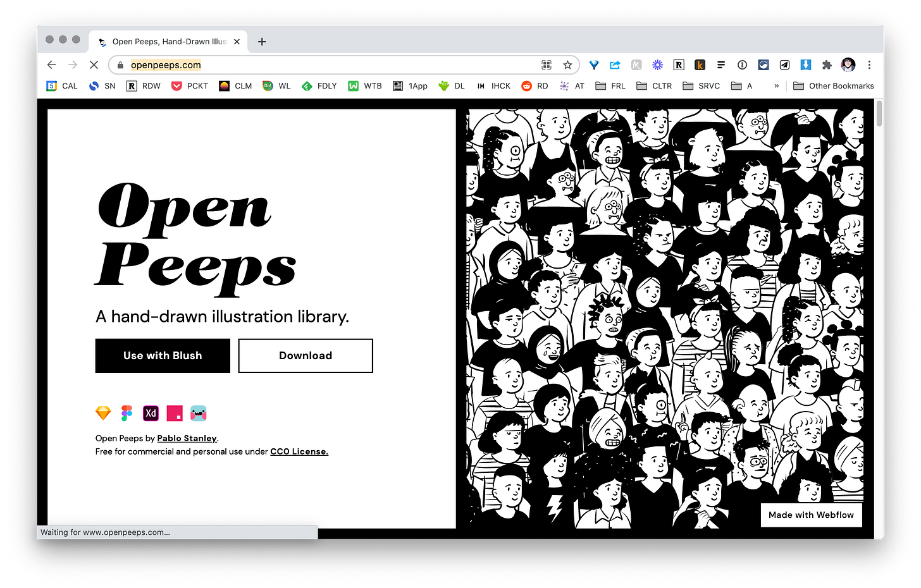
Task: Stop page loading with X button
Action: click(x=94, y=64)
